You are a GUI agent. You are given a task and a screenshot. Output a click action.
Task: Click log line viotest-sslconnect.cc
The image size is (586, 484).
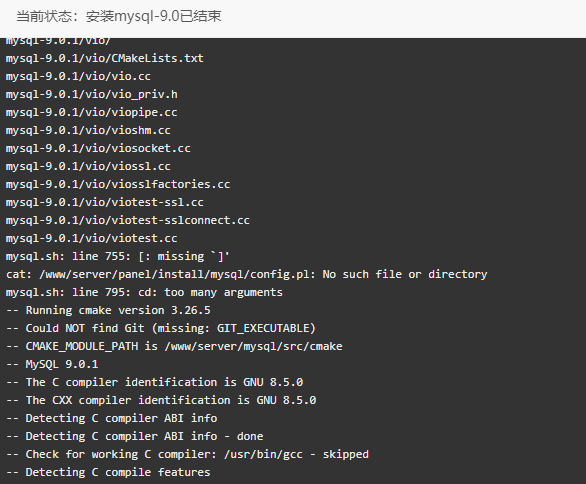pos(127,220)
